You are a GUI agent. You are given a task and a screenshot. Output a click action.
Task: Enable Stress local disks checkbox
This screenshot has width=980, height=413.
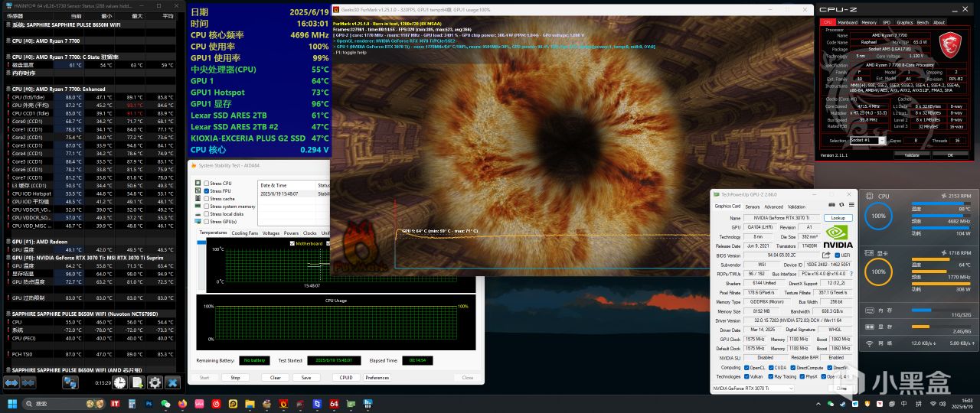coord(207,214)
